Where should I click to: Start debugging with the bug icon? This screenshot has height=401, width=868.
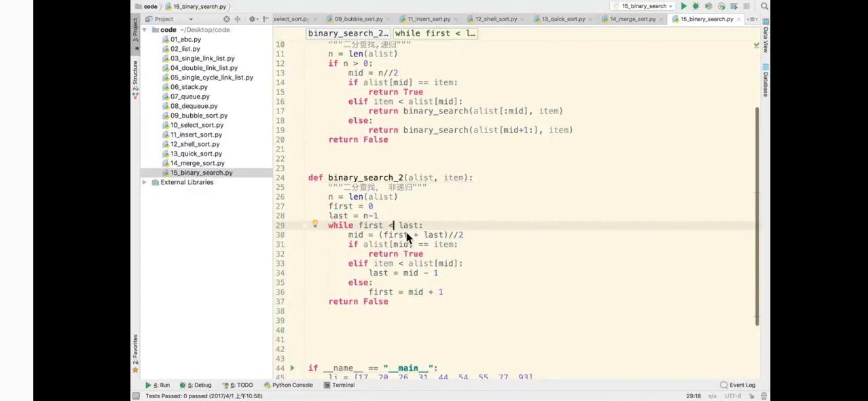click(696, 6)
